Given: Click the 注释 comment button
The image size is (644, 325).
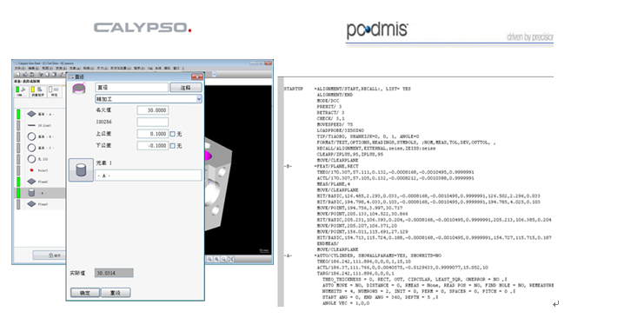Looking at the screenshot, I should (186, 88).
